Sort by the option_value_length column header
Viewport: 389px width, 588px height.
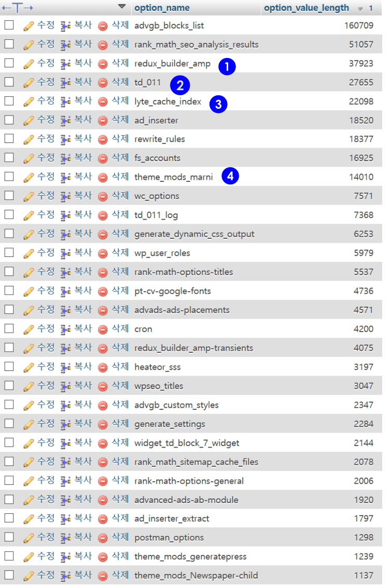pos(306,8)
